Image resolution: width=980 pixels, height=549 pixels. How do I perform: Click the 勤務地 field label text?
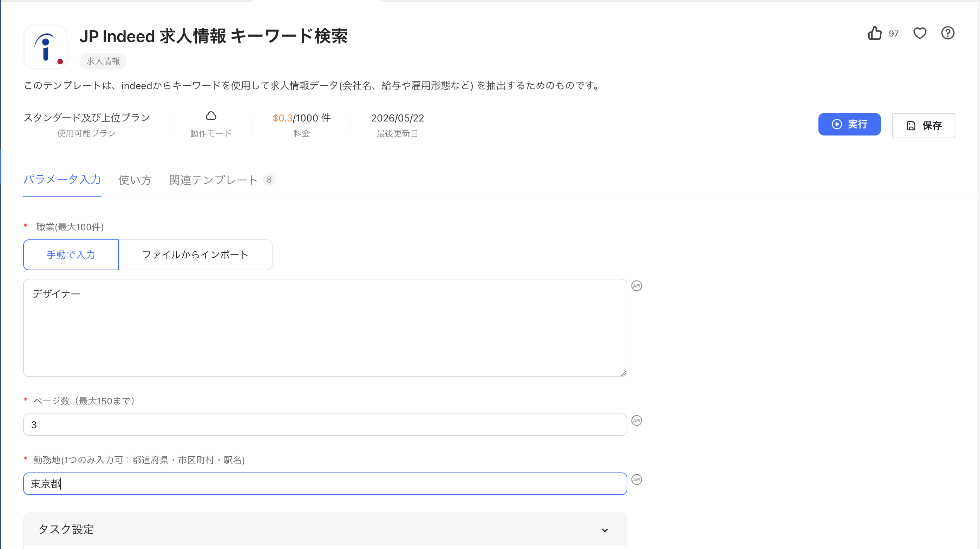[x=139, y=460]
